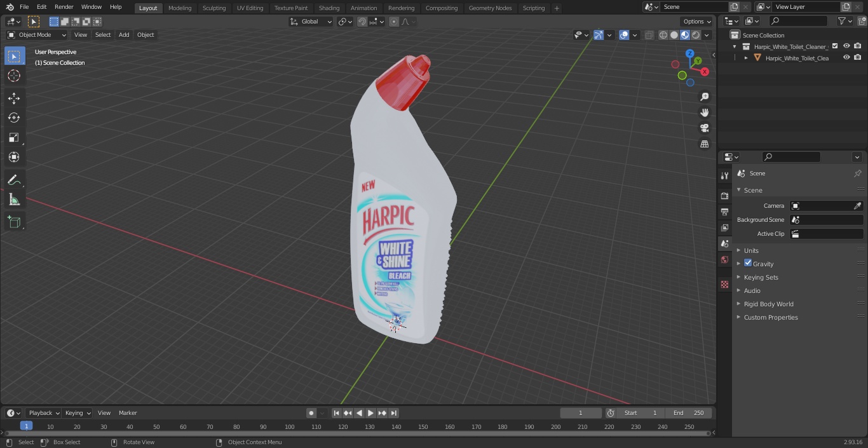Switch to the Geometry Nodes tab
Screen dimensions: 868x448
[x=490, y=8]
